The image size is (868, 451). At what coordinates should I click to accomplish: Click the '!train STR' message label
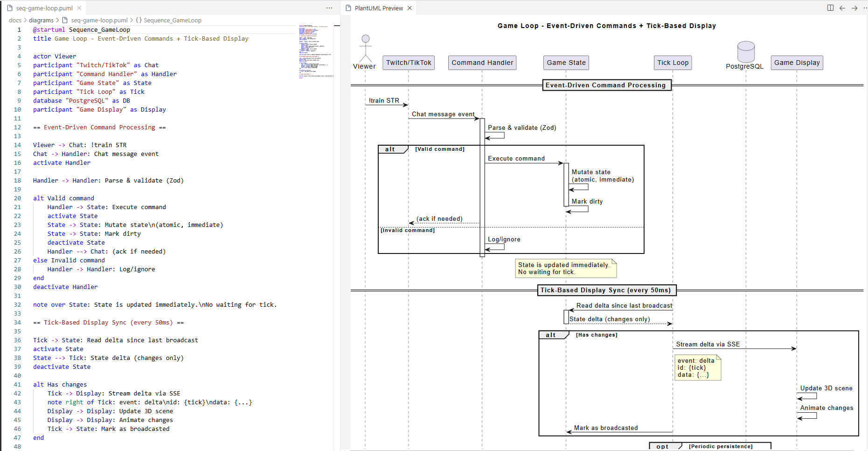[x=384, y=100]
